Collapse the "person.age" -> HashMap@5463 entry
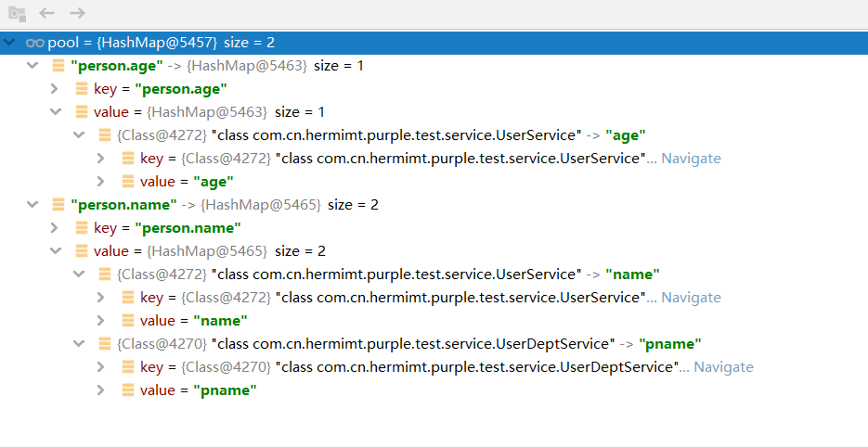This screenshot has height=447, width=868. tap(33, 66)
